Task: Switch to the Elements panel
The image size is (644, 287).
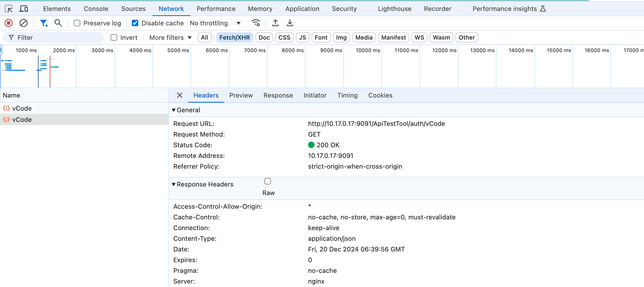Action: pos(57,9)
